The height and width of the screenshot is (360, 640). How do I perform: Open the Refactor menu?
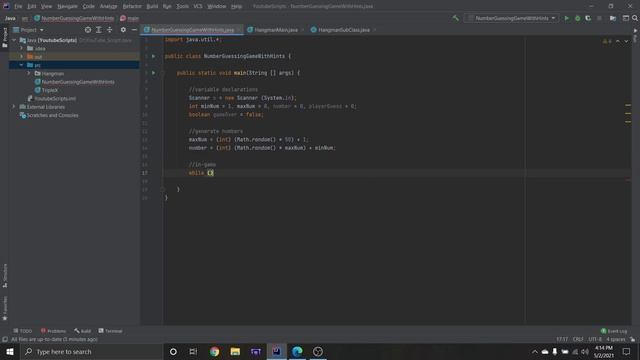pos(132,6)
